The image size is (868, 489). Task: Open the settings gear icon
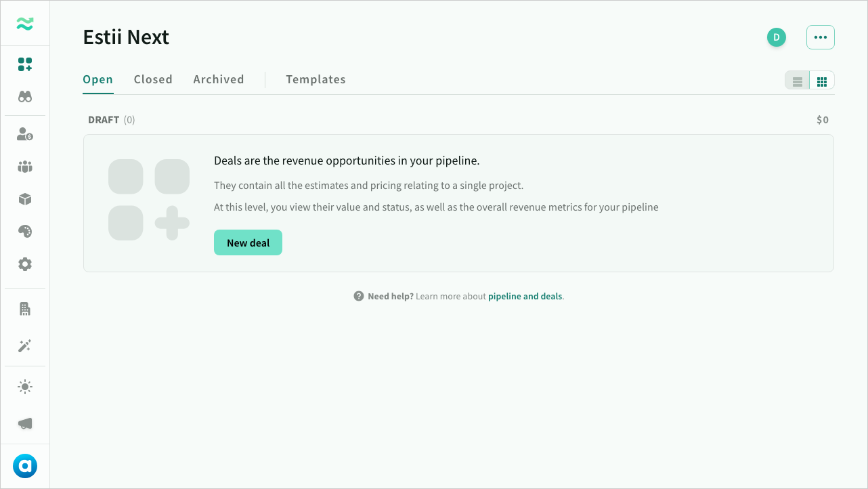click(25, 264)
